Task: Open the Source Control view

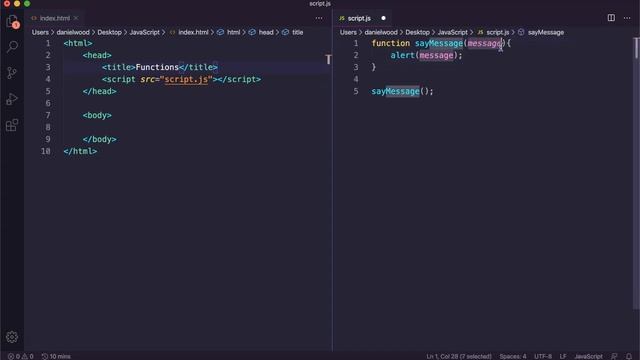Action: click(12, 73)
